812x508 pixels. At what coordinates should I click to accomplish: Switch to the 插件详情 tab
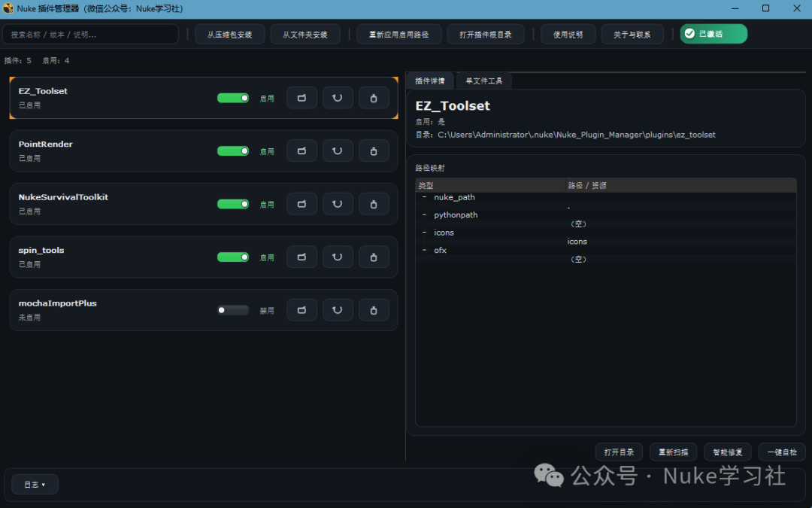430,81
